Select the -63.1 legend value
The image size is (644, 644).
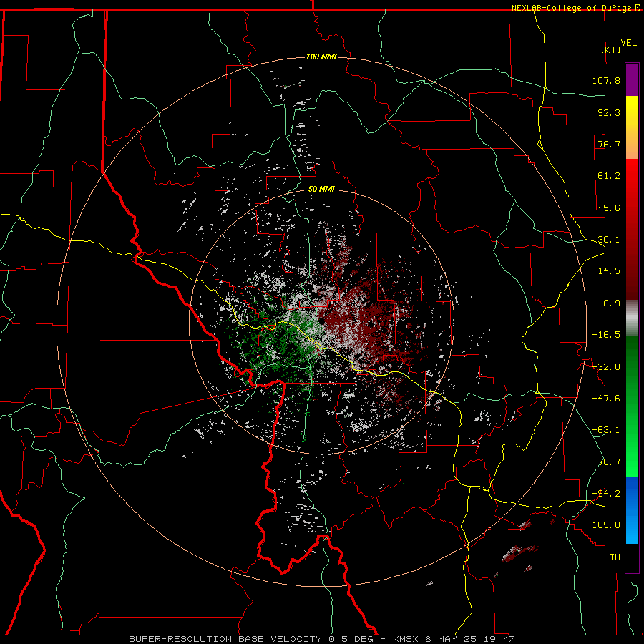coord(606,430)
